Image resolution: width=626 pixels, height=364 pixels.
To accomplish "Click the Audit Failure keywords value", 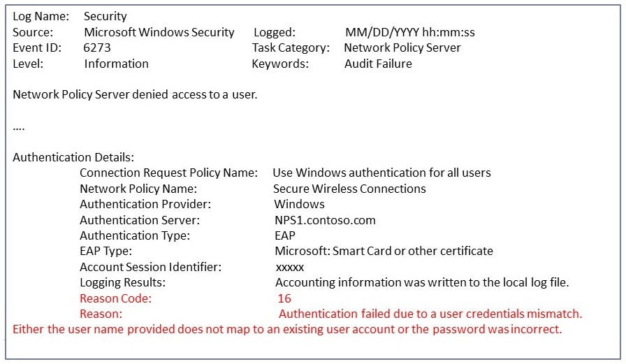I will 378,64.
